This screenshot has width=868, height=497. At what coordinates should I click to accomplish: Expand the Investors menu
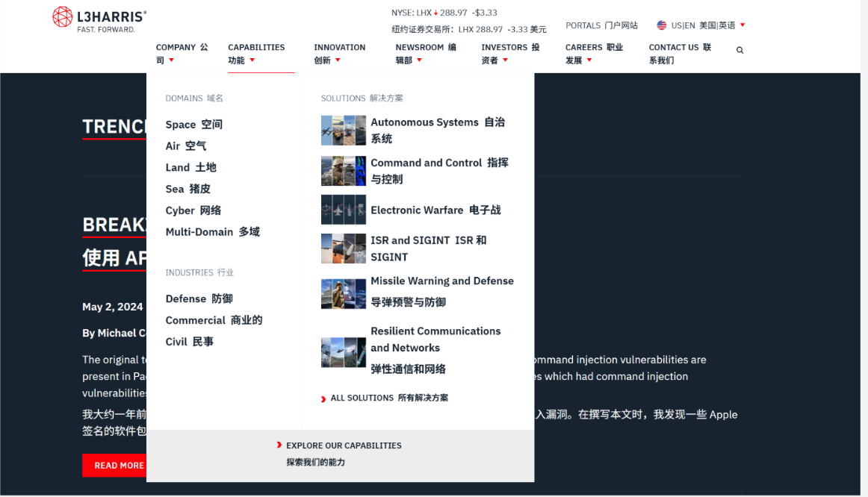tap(509, 54)
